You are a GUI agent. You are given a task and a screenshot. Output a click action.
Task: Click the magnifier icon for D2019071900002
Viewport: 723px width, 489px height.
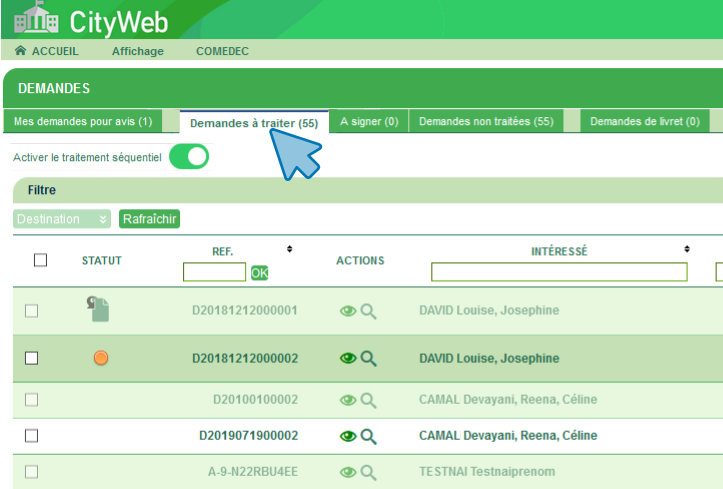click(x=368, y=436)
